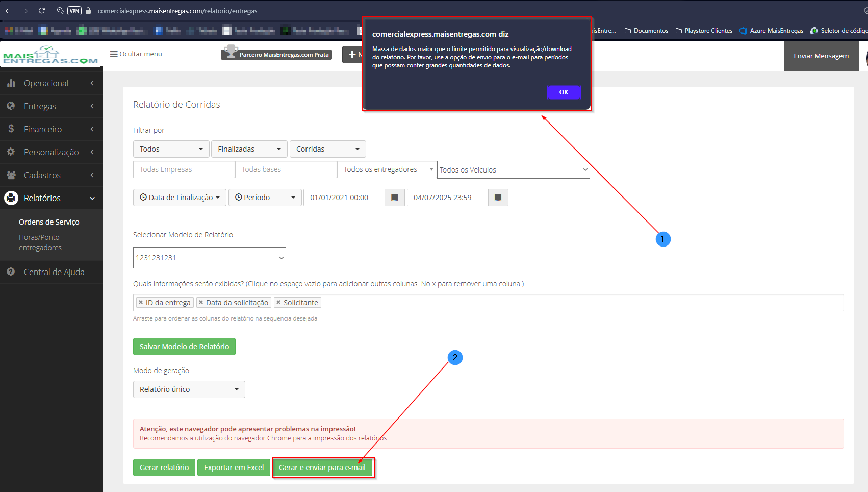Viewport: 868px width, 492px height.
Task: Remove the Data da solicitação column tag
Action: 201,303
